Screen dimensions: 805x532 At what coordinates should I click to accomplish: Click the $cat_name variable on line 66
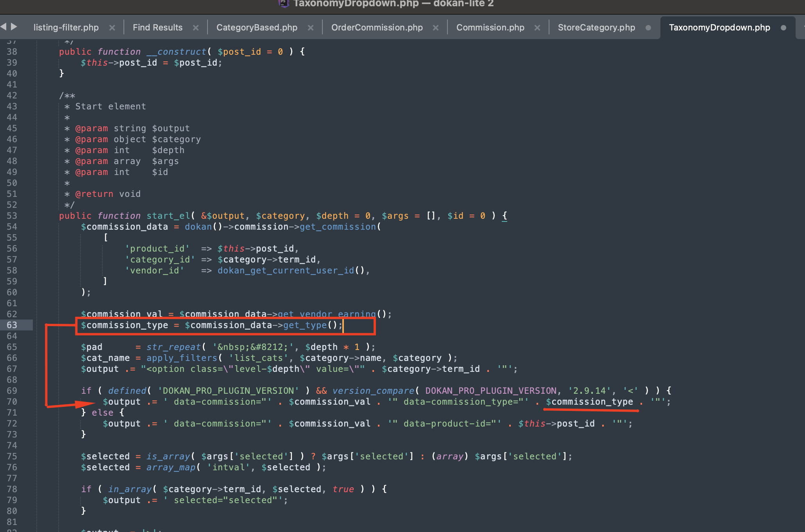[105, 358]
